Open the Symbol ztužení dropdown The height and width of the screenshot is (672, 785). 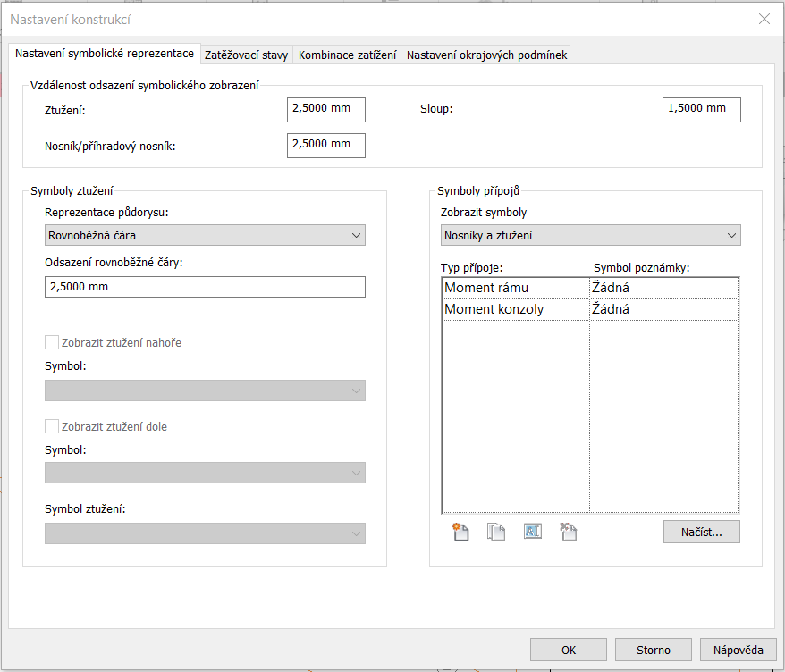coord(205,533)
